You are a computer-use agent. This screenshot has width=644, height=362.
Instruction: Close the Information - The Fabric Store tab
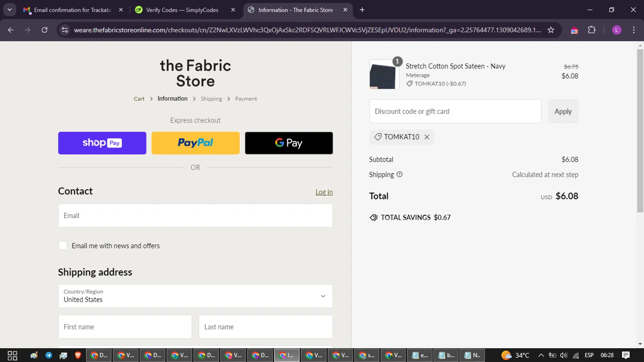pos(345,9)
